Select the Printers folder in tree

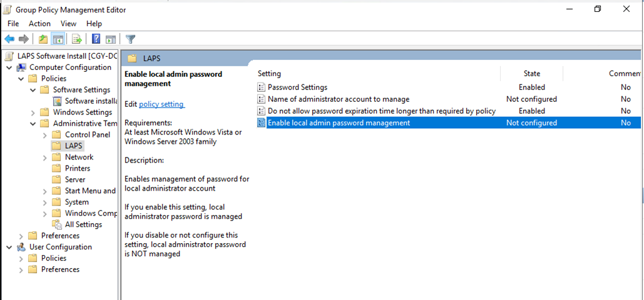77,168
